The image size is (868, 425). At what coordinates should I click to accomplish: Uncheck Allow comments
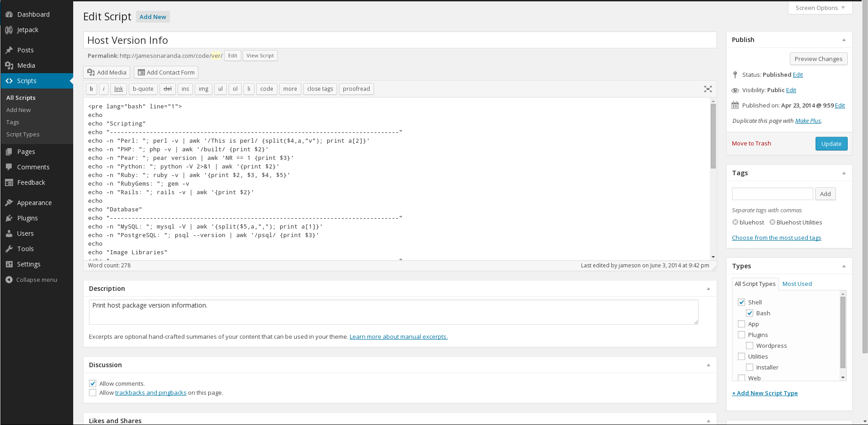click(93, 383)
